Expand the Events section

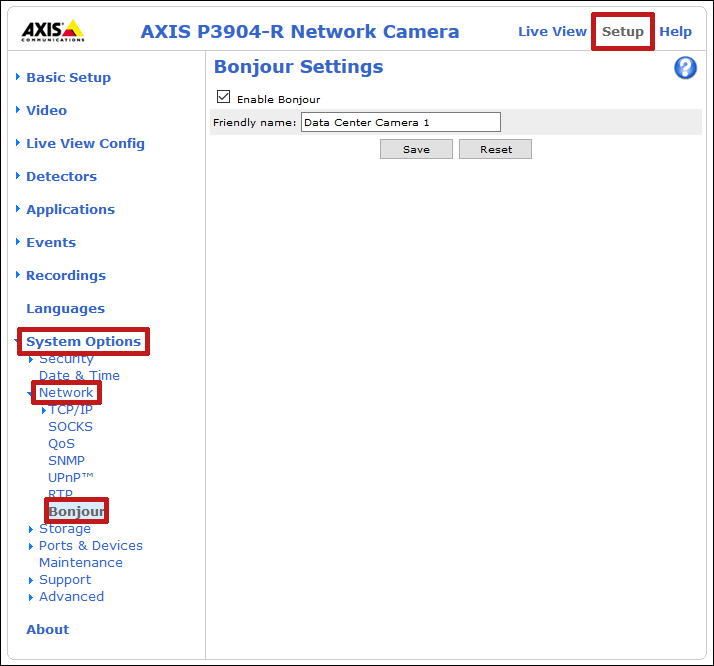click(50, 242)
